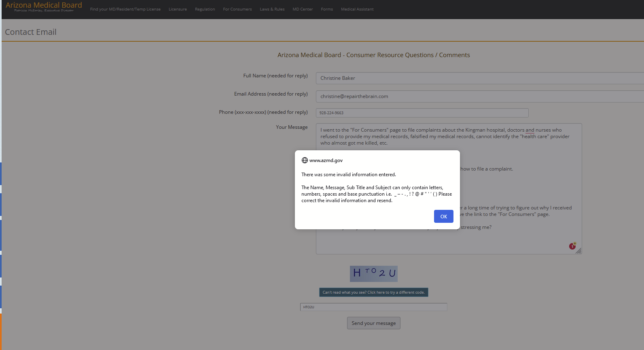Open the Licensure menu
Screen dimensions: 644x350
click(178, 9)
